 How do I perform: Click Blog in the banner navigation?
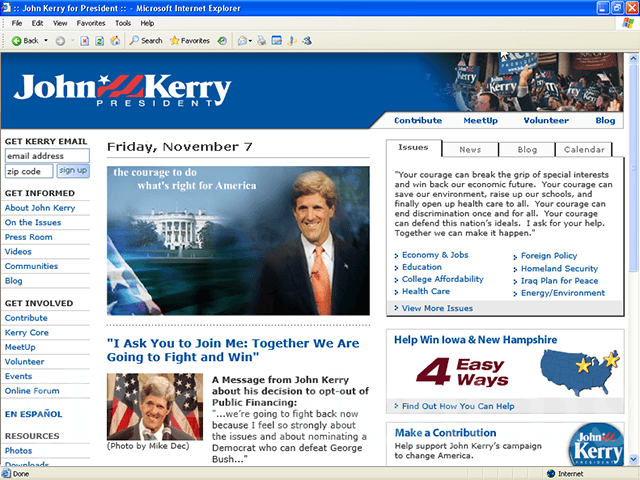pyautogui.click(x=605, y=120)
